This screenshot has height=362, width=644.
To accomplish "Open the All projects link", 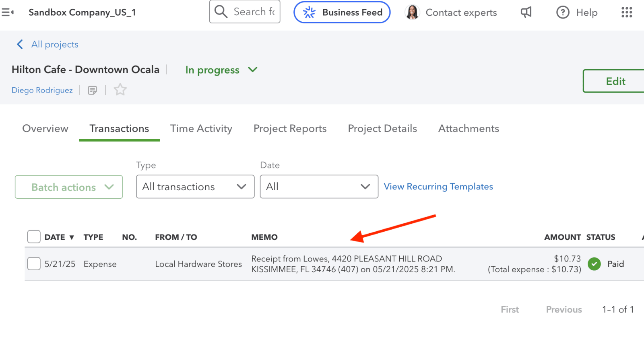I will pos(55,44).
